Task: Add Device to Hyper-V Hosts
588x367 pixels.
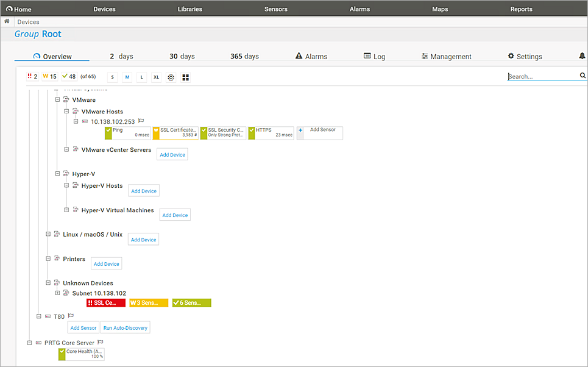Action: coord(144,191)
